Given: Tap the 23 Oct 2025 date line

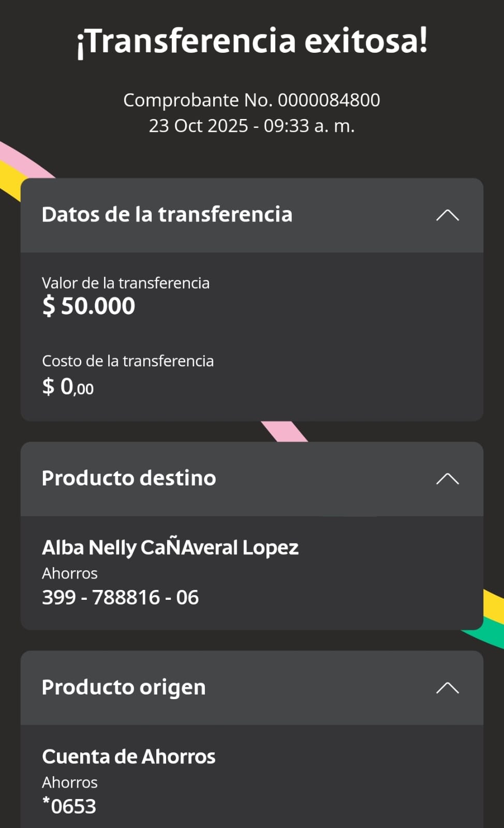Looking at the screenshot, I should click(x=251, y=126).
